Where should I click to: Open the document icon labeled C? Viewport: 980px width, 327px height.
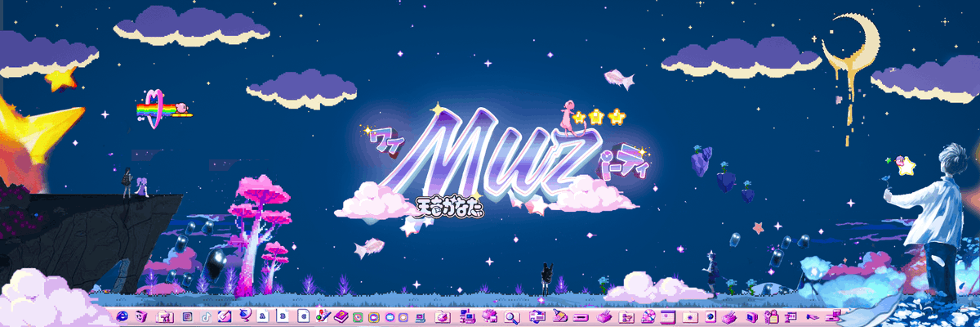click(304, 316)
